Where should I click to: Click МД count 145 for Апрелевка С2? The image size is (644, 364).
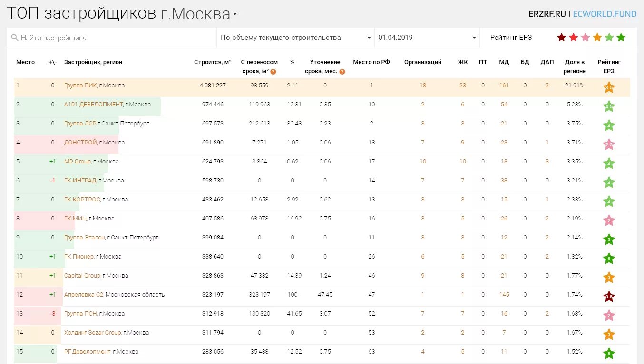504,295
